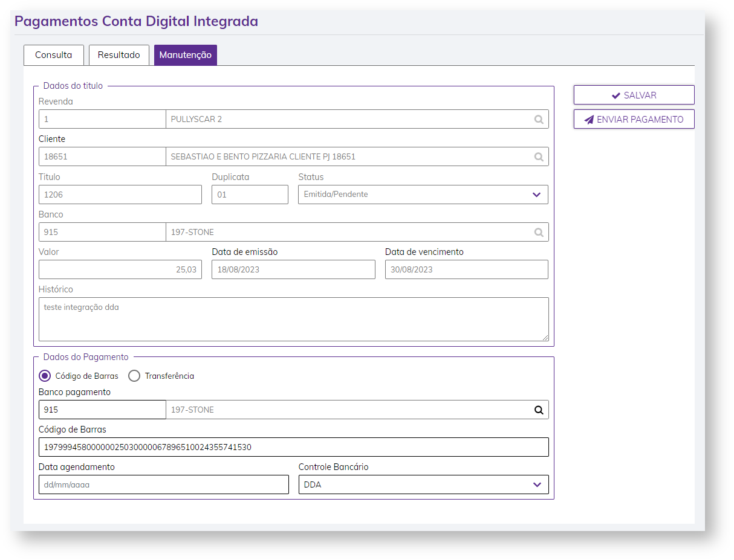The width and height of the screenshot is (734, 560).
Task: Click the checkmark icon on Salvar
Action: tap(616, 95)
